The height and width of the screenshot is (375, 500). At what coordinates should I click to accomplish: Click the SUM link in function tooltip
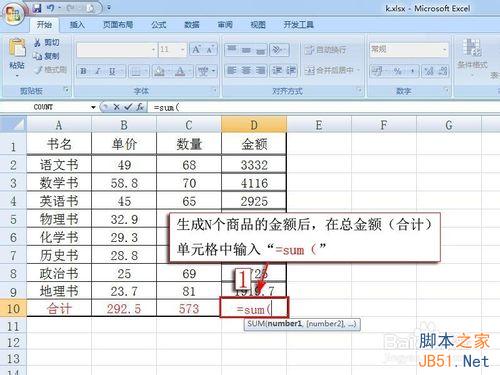pos(256,324)
